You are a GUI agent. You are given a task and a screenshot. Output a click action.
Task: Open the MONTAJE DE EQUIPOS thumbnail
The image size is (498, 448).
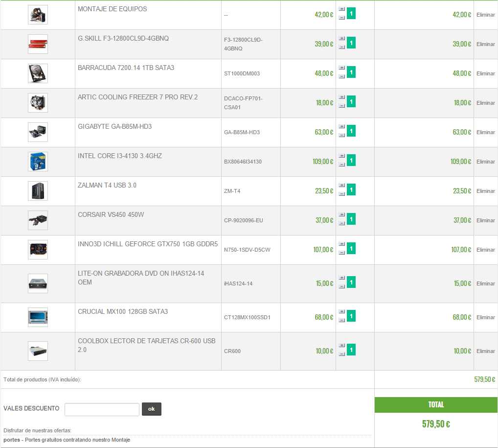pyautogui.click(x=38, y=15)
